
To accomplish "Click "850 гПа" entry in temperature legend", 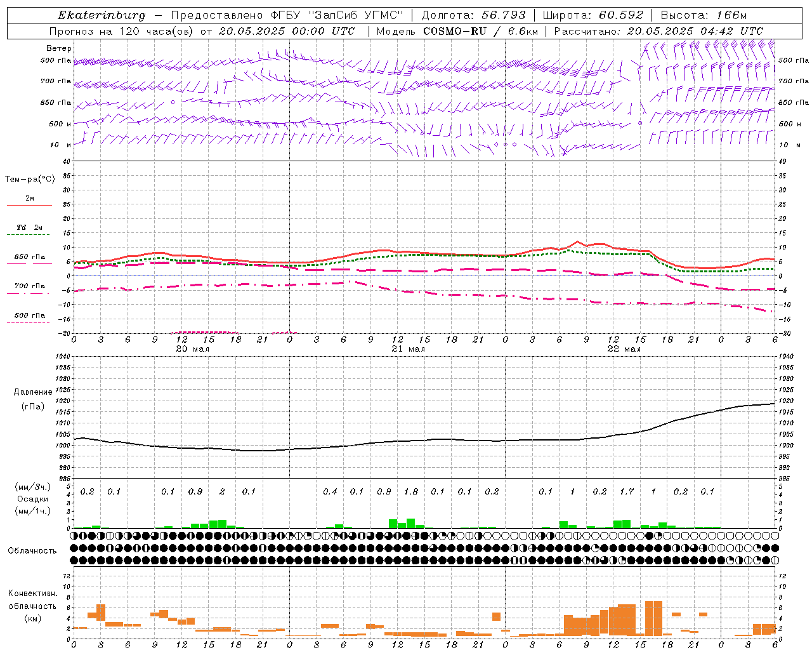I will (x=30, y=257).
